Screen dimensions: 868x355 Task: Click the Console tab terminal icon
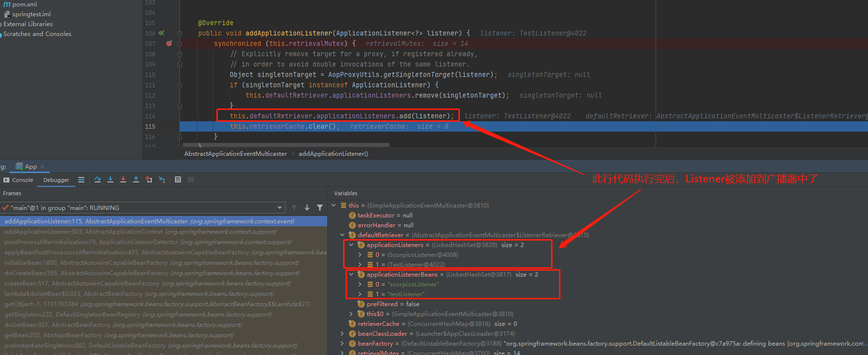(6, 180)
